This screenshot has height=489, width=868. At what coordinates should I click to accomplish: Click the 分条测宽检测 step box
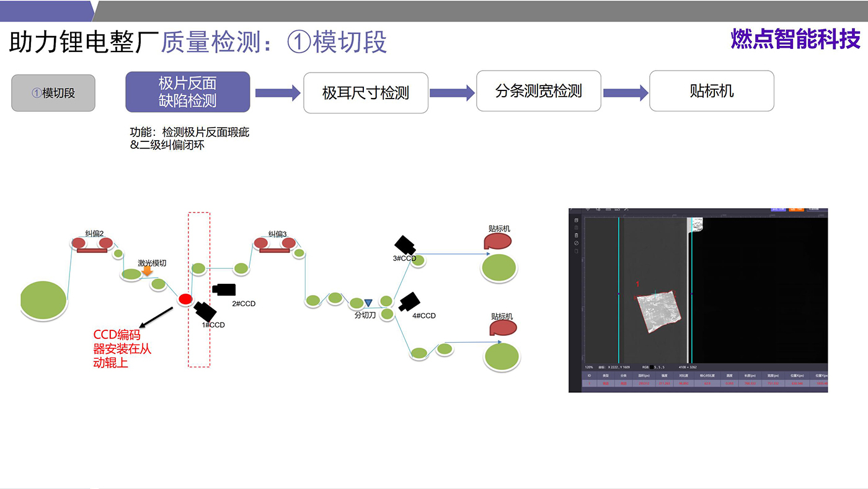pyautogui.click(x=538, y=91)
